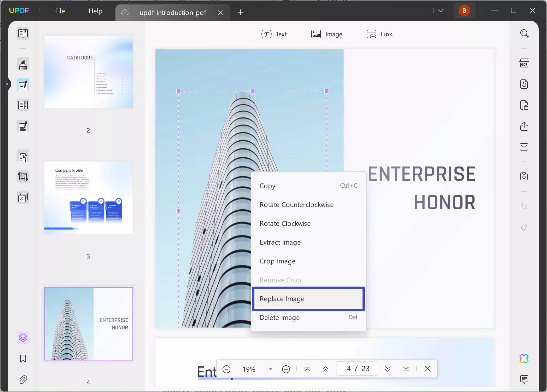
Task: Open the Convert PDF icon
Action: pos(524,84)
